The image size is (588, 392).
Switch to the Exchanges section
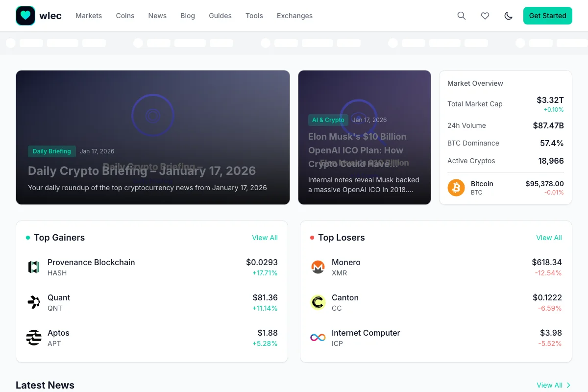point(294,16)
